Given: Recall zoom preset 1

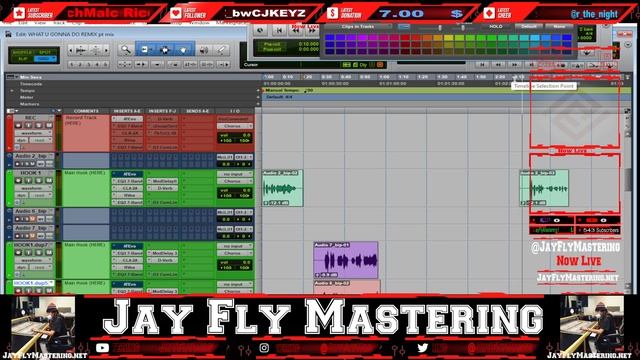Looking at the screenshot, I should tap(72, 64).
